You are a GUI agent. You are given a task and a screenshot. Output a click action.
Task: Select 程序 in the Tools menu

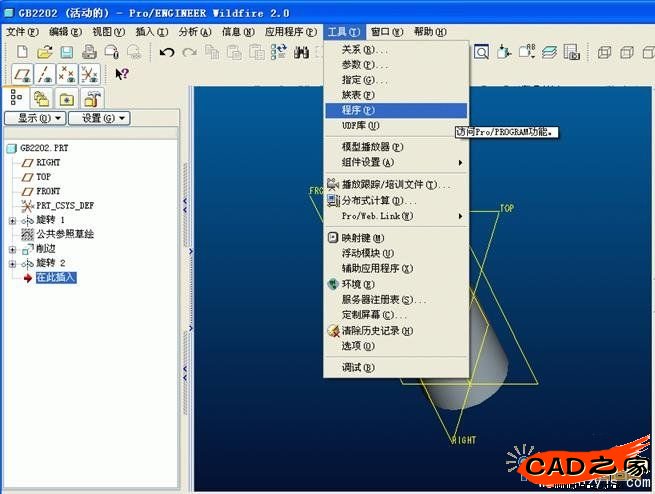click(358, 110)
